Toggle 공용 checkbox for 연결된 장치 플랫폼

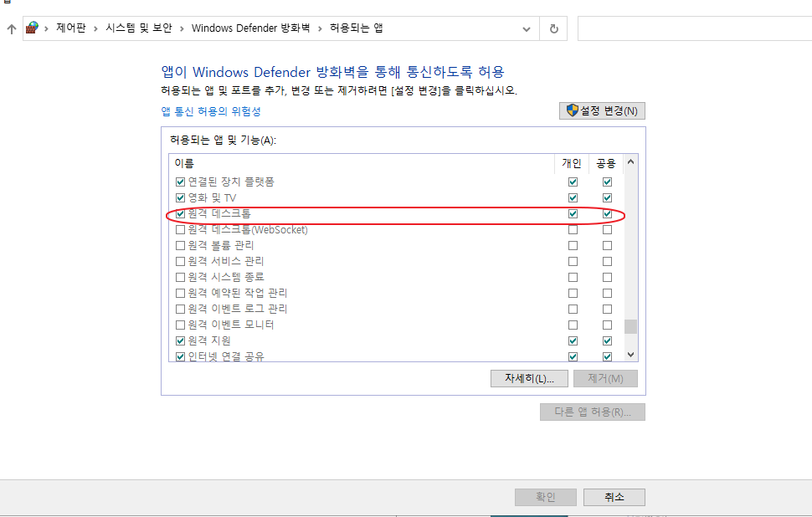point(607,182)
